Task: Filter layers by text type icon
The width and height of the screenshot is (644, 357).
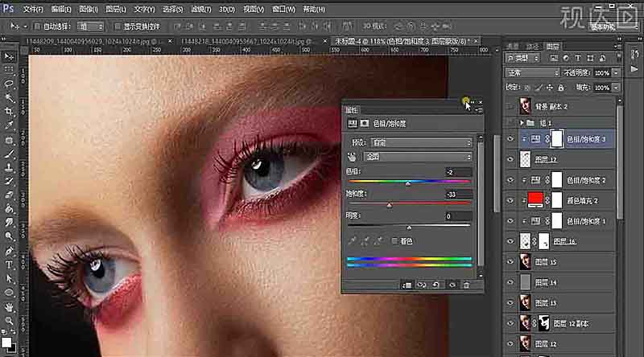Action: 577,58
